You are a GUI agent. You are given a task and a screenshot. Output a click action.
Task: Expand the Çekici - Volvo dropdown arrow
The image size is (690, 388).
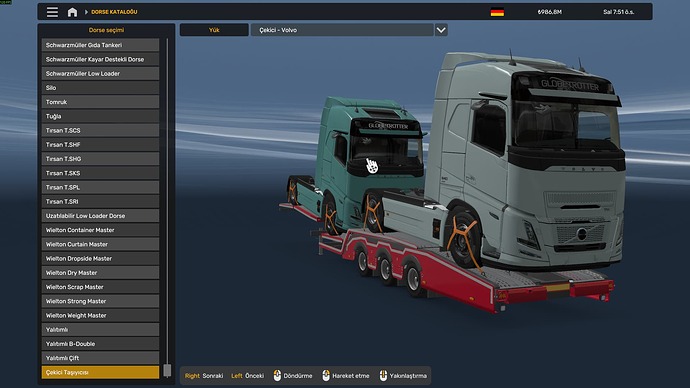pos(441,30)
